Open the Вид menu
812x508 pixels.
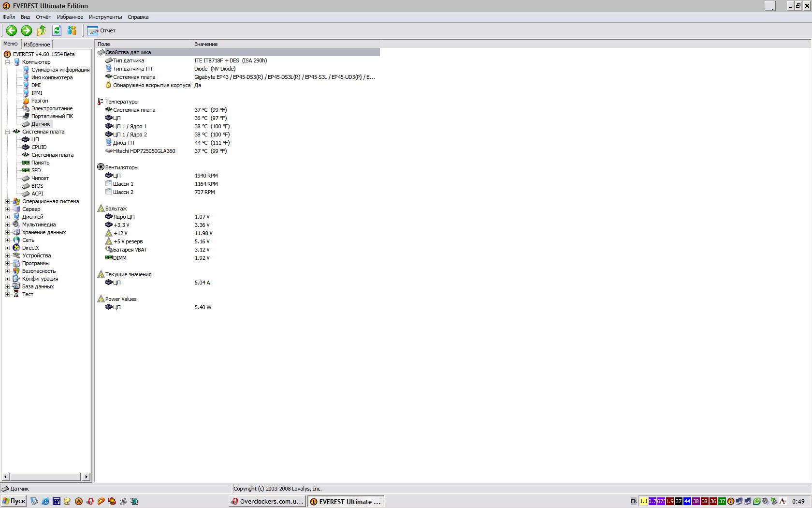tap(25, 17)
